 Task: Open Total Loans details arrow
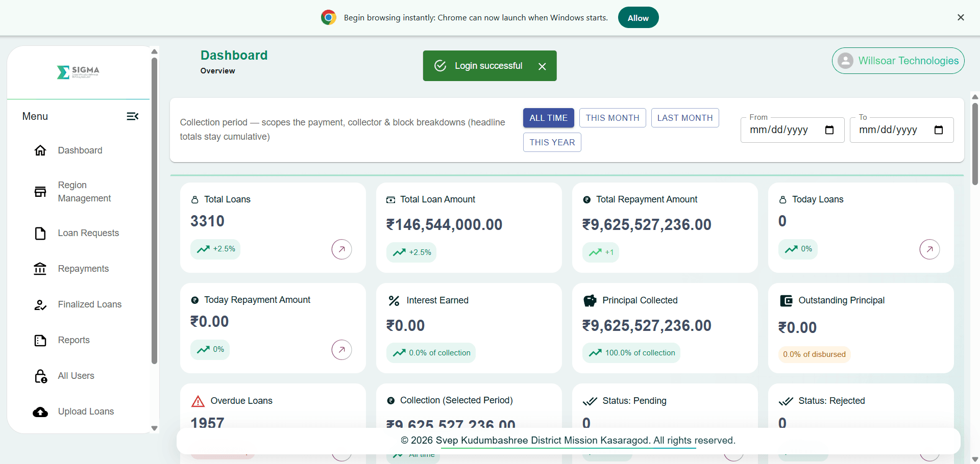342,249
